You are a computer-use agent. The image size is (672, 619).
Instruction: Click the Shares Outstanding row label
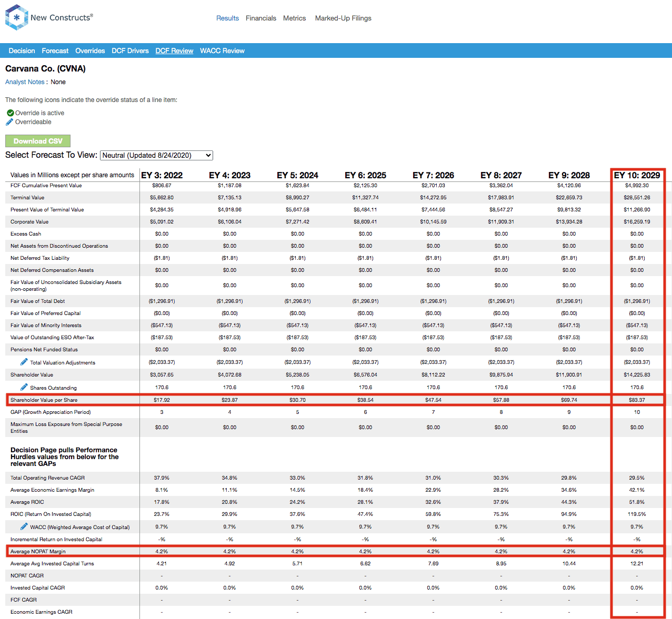click(53, 388)
